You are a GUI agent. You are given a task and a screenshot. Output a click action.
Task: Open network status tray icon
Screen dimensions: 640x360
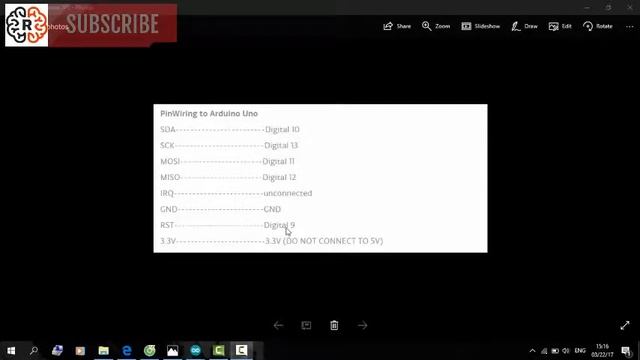[544, 351]
